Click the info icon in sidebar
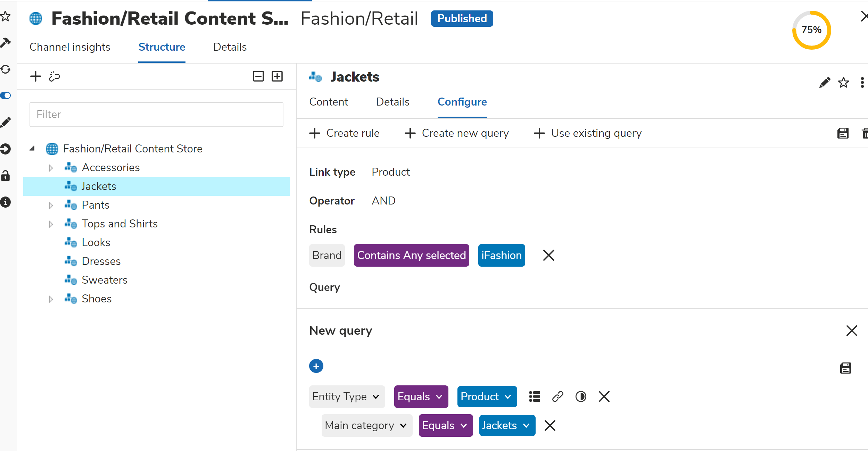868x451 pixels. [5, 202]
